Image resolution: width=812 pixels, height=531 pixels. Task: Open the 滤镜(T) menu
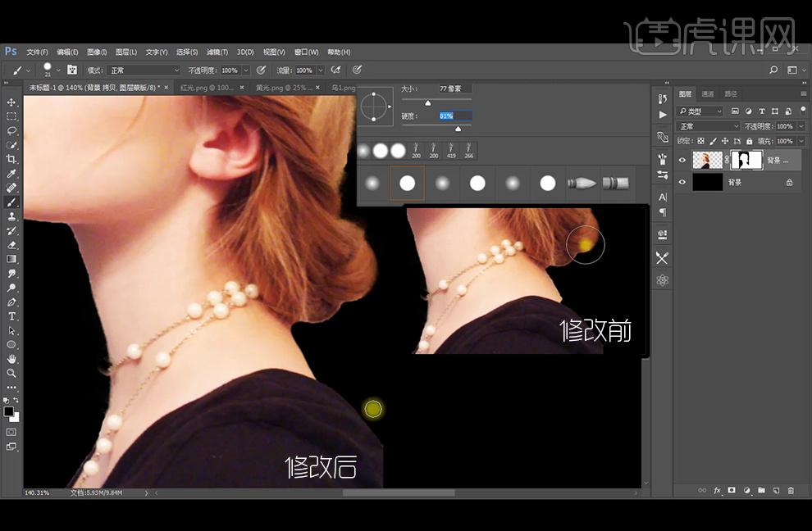(x=217, y=52)
